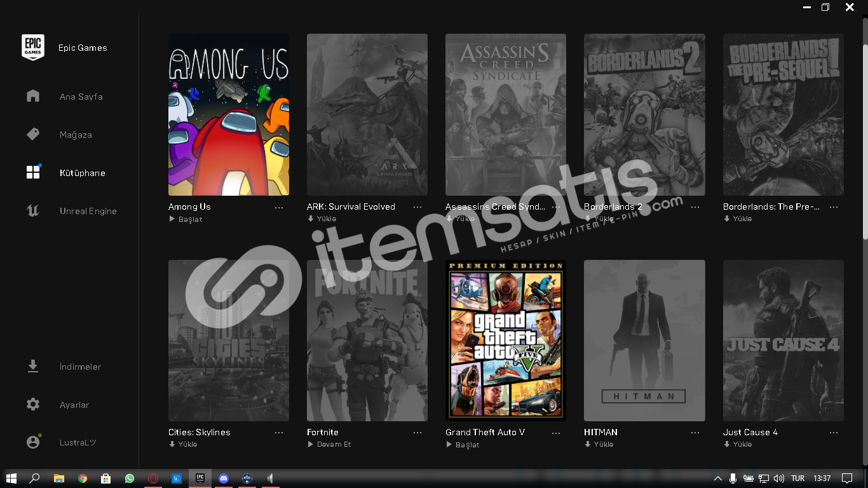Click the Ayarlar gear icon
The width and height of the screenshot is (868, 488).
[x=33, y=404]
